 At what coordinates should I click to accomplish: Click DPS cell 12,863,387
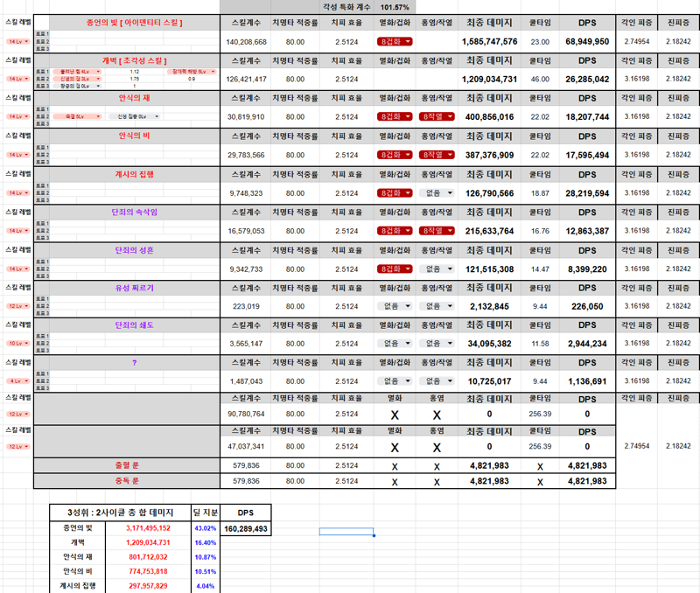pos(587,231)
